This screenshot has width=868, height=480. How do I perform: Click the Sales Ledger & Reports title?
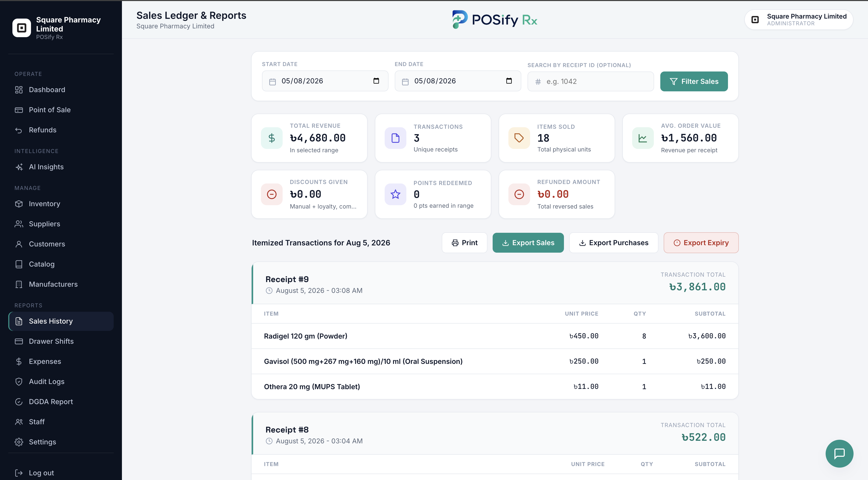pos(191,15)
